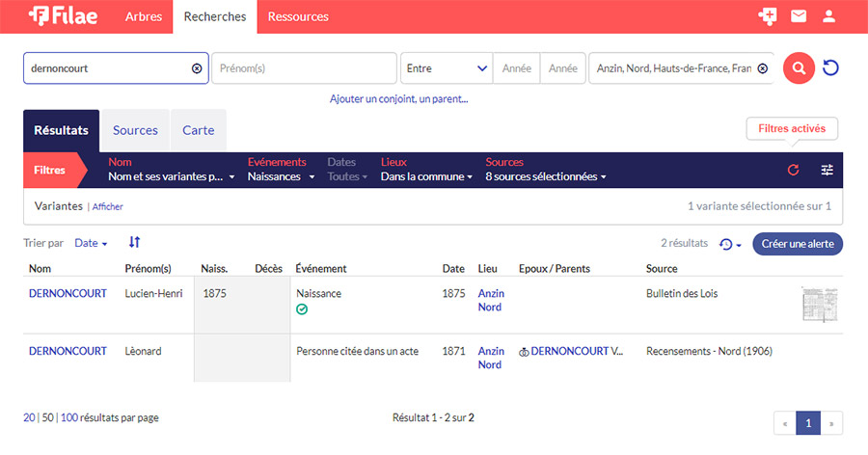Clear the Anzin location field

pyautogui.click(x=762, y=68)
